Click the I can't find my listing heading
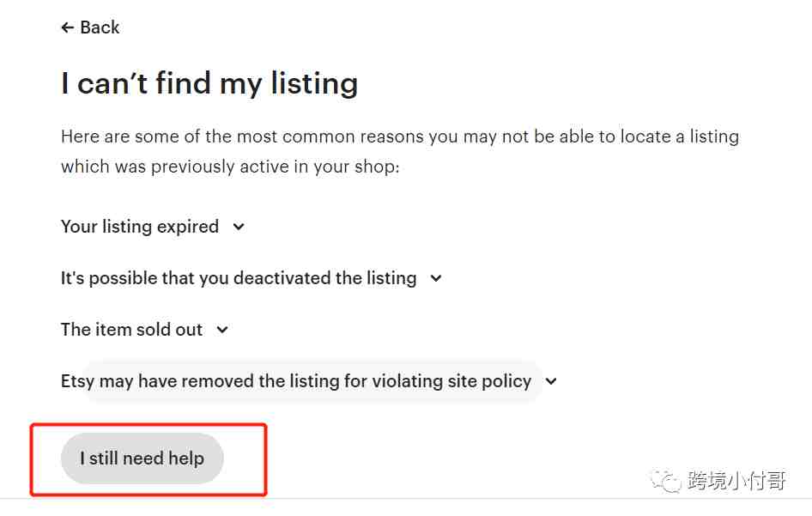The image size is (812, 516). click(x=209, y=83)
